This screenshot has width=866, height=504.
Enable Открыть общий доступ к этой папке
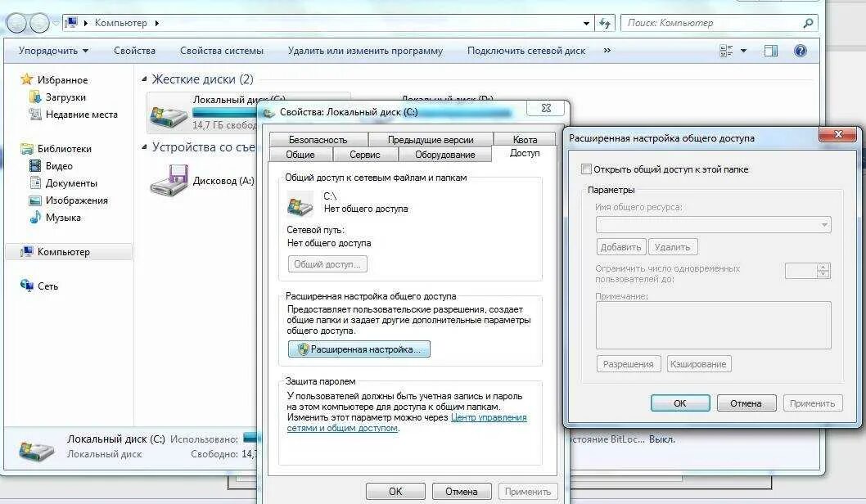pyautogui.click(x=587, y=169)
